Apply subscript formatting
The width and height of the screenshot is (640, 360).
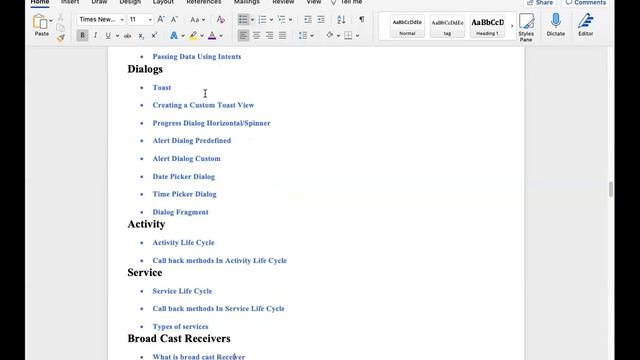pos(141,36)
